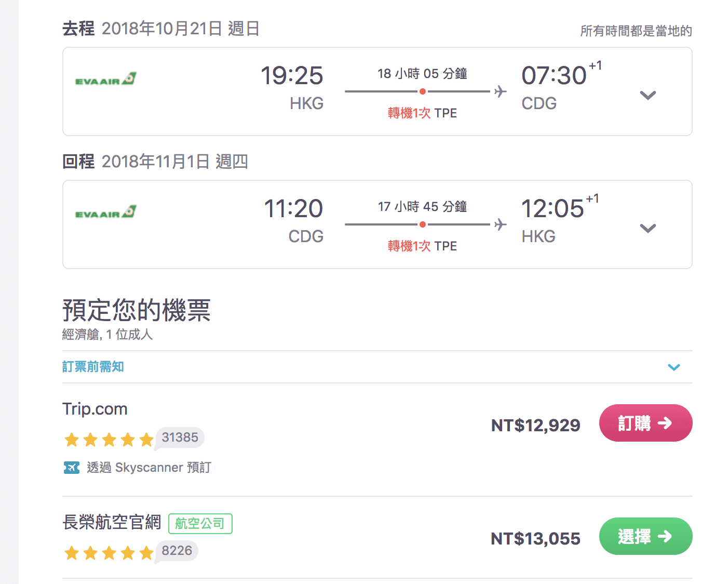Click the airplane icon on outbound route line
The image size is (728, 584).
(x=500, y=91)
